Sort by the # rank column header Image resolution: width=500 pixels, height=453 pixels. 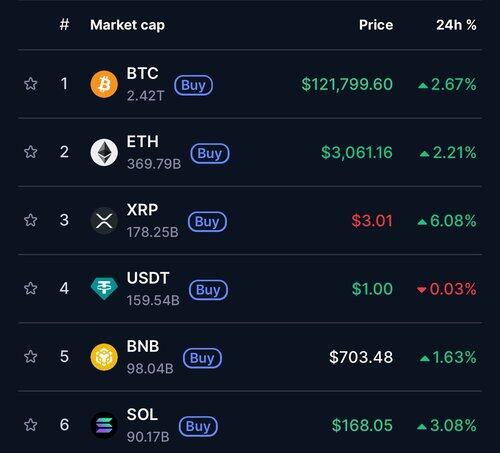pyautogui.click(x=64, y=25)
